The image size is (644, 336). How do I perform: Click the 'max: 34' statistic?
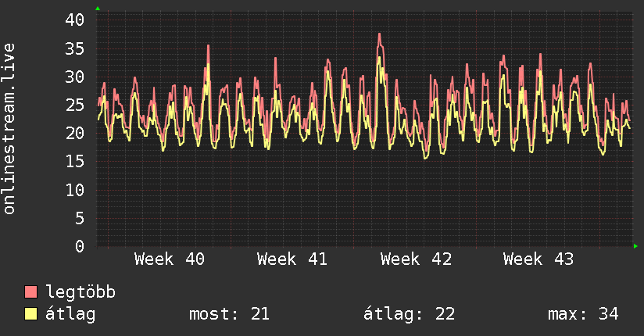coord(583,314)
